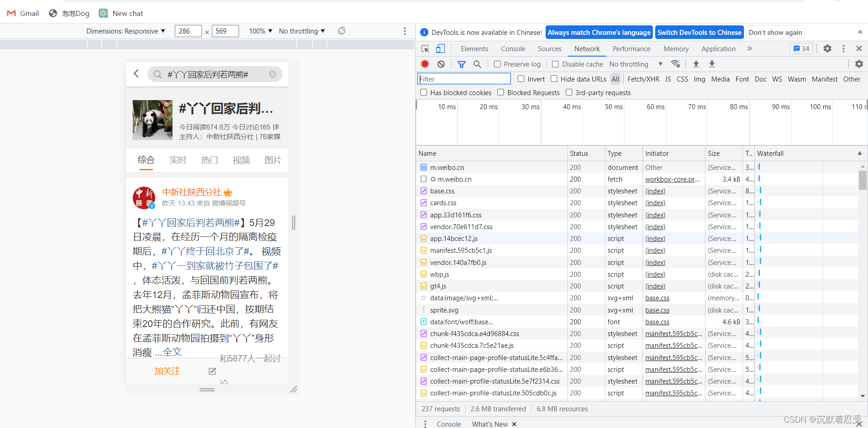The width and height of the screenshot is (868, 428).
Task: Switch to the Performance tab
Action: click(x=631, y=48)
